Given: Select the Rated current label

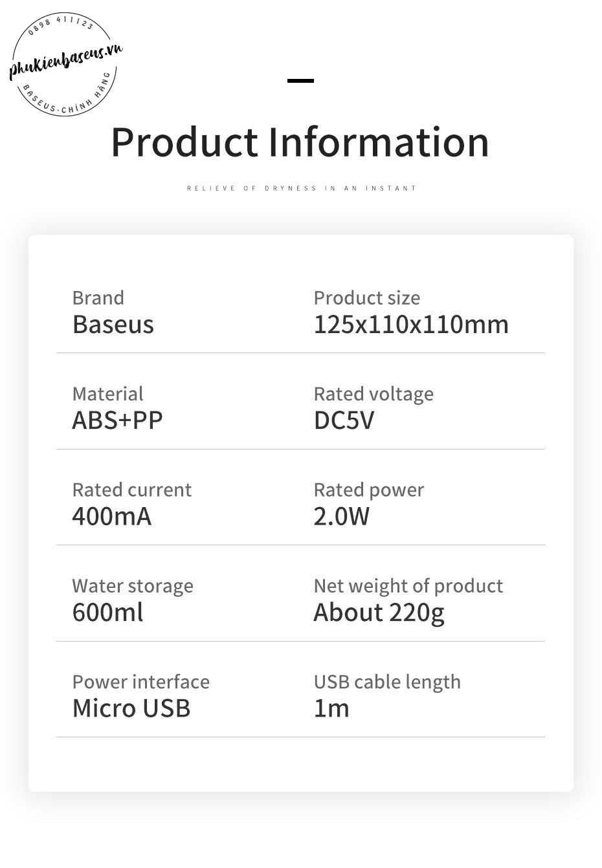Looking at the screenshot, I should pos(131,490).
